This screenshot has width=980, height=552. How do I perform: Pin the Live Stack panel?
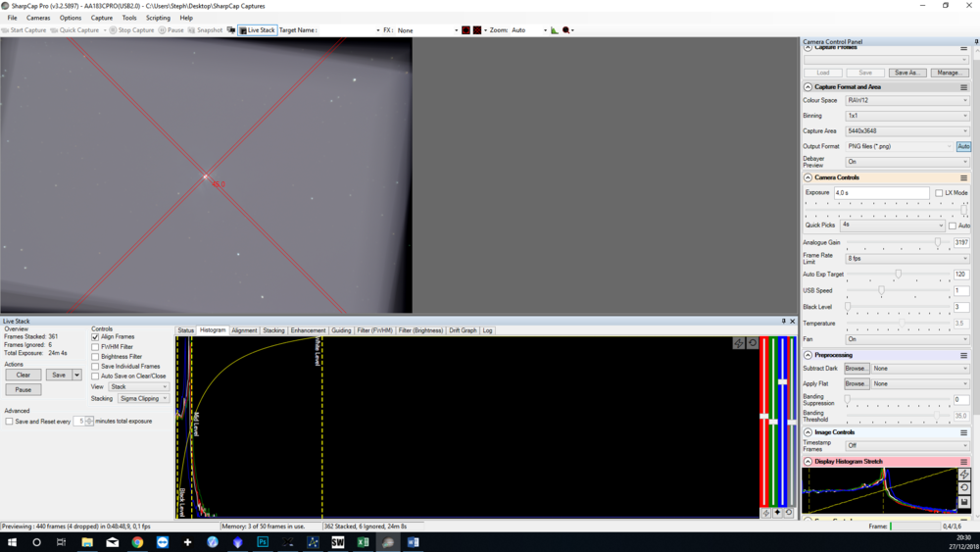click(783, 322)
